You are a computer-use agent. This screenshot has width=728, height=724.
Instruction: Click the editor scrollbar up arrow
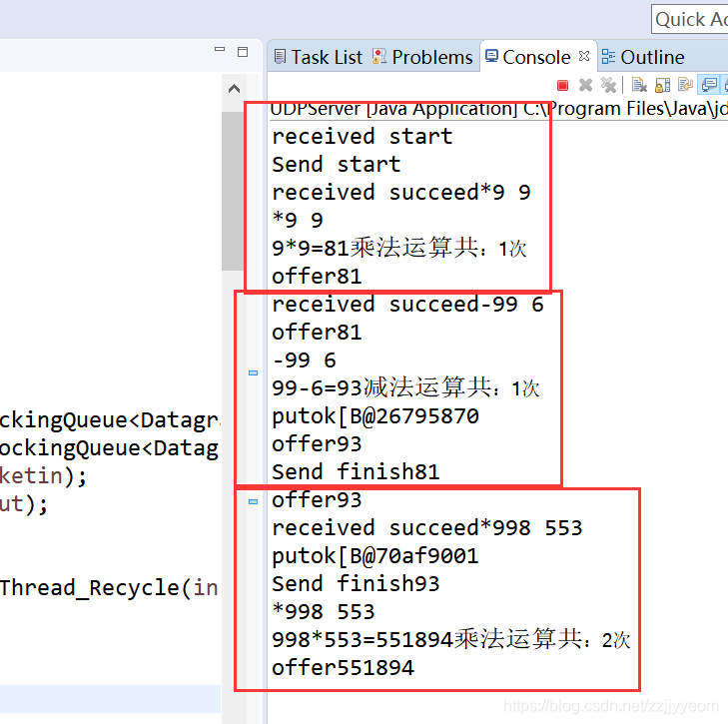tap(234, 89)
